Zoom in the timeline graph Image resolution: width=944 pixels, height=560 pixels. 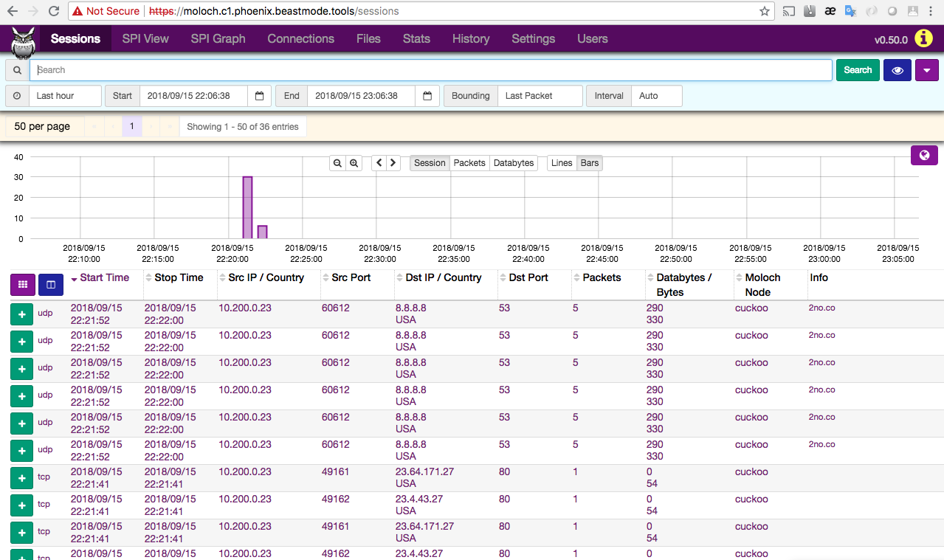354,163
